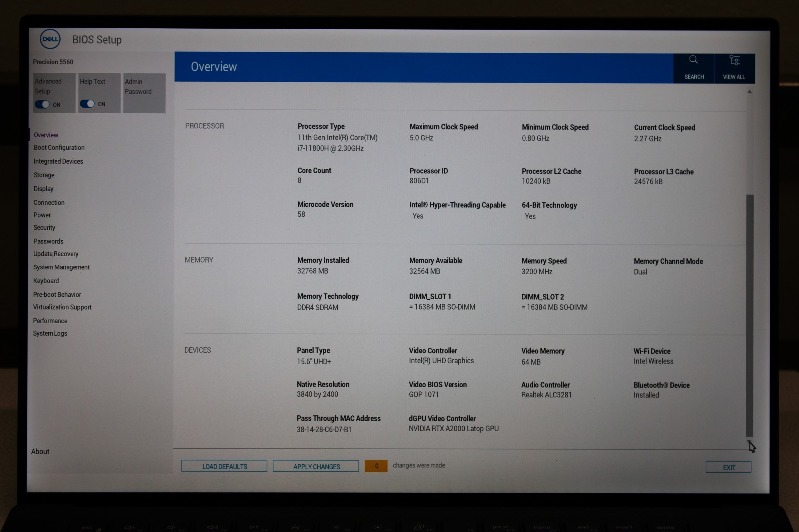Click the Processor L2 Cache '10240 kB' value
This screenshot has width=799, height=532.
click(536, 181)
